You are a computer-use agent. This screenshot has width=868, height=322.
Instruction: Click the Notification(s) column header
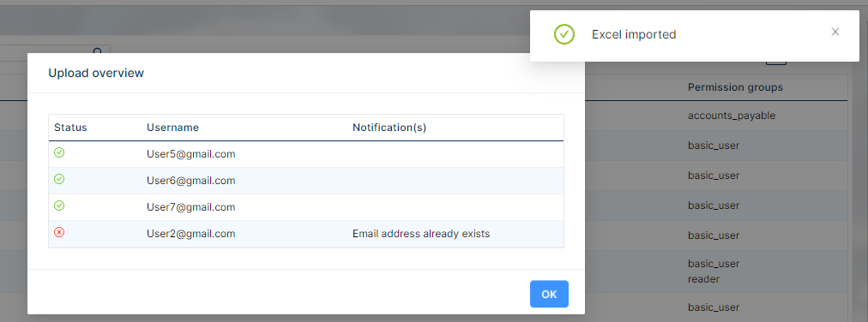[389, 128]
